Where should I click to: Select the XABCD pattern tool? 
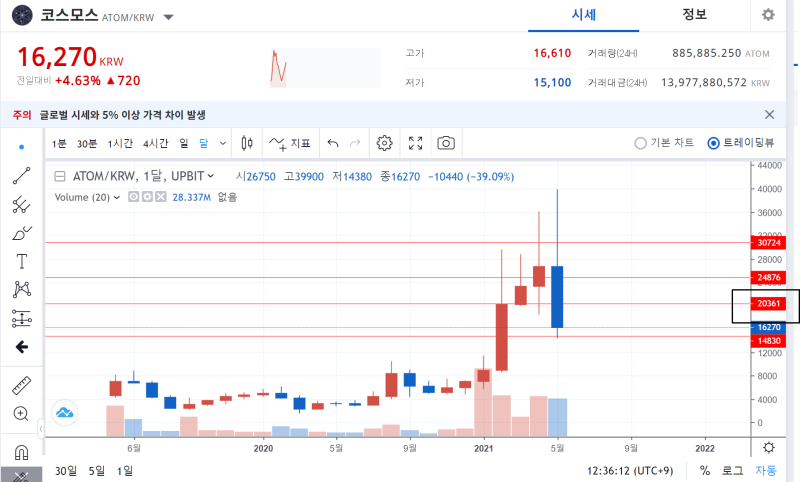(21, 289)
